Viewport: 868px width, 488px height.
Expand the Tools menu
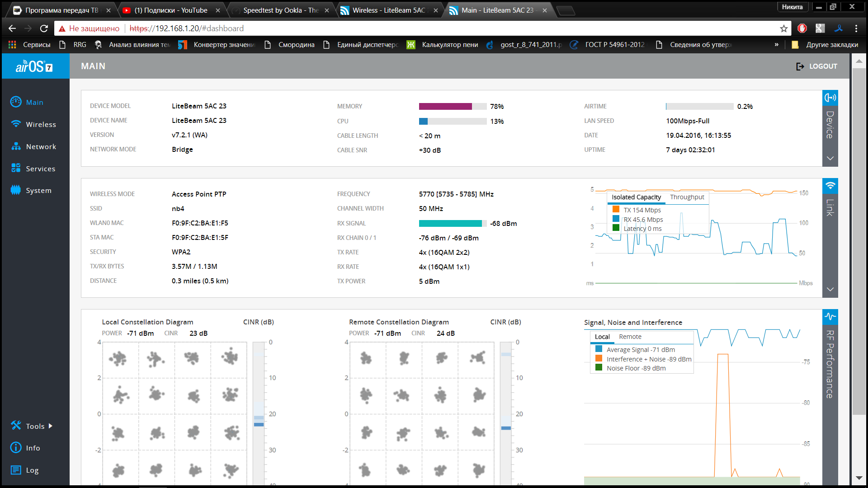click(x=32, y=426)
